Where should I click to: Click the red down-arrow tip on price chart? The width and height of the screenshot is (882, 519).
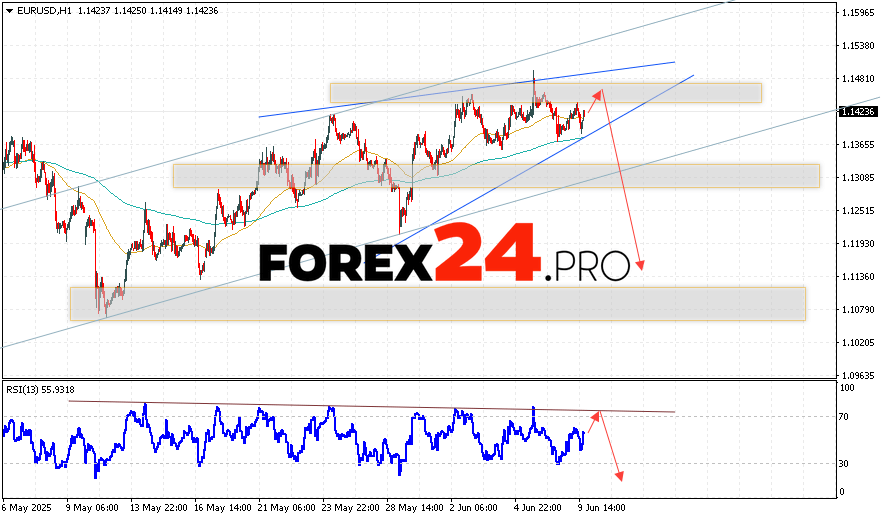point(639,268)
